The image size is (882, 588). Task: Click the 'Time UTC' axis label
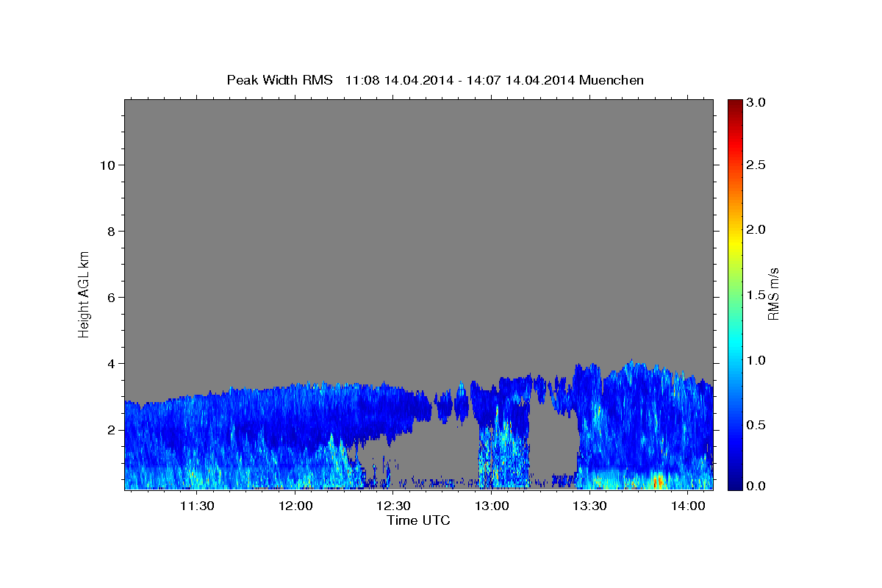418,520
